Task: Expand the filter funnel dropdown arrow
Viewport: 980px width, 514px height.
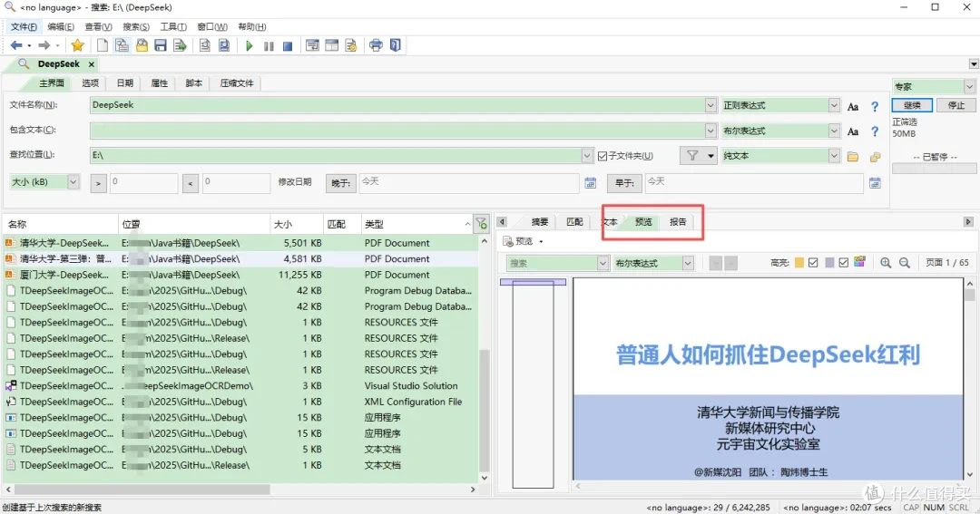Action: tap(710, 156)
